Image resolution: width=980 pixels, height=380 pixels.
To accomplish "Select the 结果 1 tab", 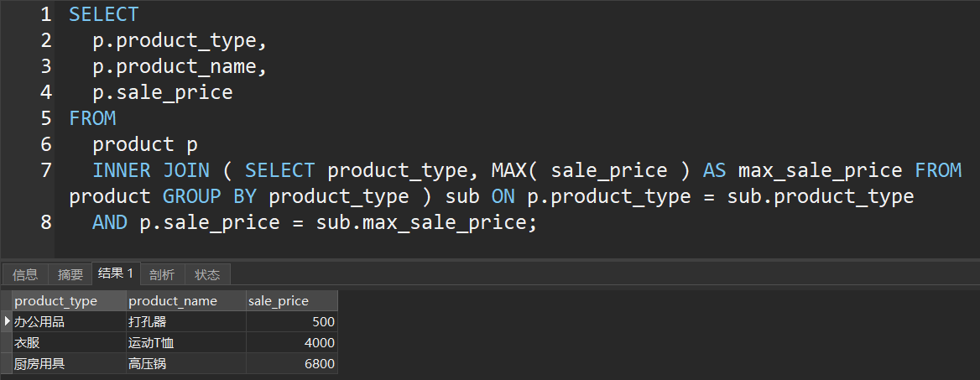I will click(116, 273).
